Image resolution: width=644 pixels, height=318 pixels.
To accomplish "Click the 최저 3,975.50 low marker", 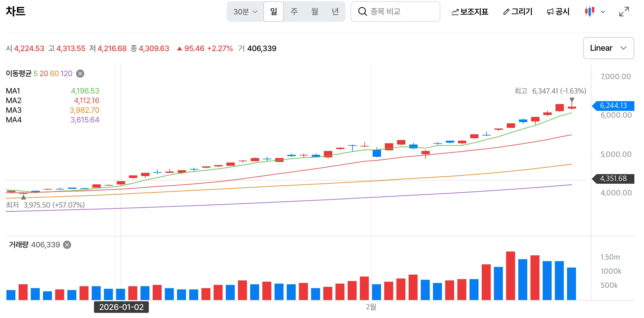I will pyautogui.click(x=45, y=205).
